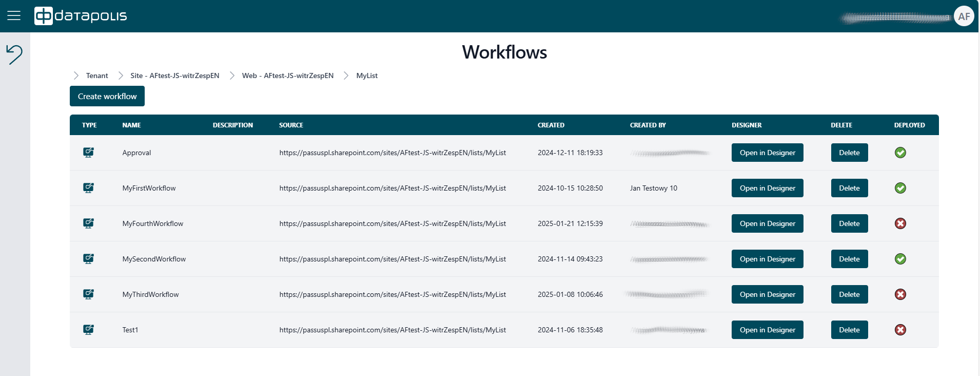The width and height of the screenshot is (980, 376).
Task: Click the chevron before MyList breadcrumb
Action: click(346, 76)
